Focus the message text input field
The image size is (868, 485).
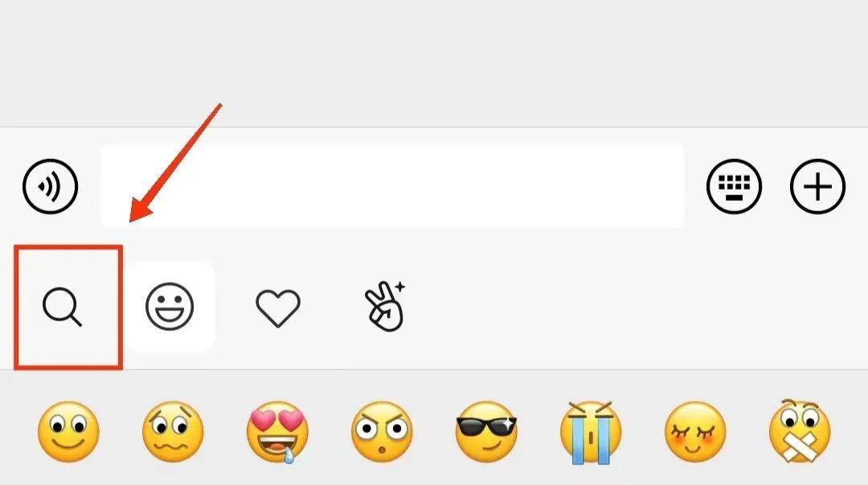tap(392, 186)
